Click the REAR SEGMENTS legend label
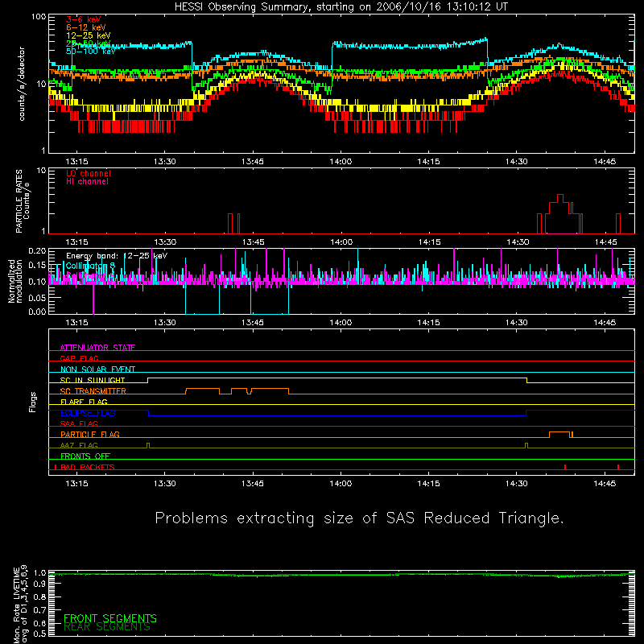The height and width of the screenshot is (644, 644). 107,627
